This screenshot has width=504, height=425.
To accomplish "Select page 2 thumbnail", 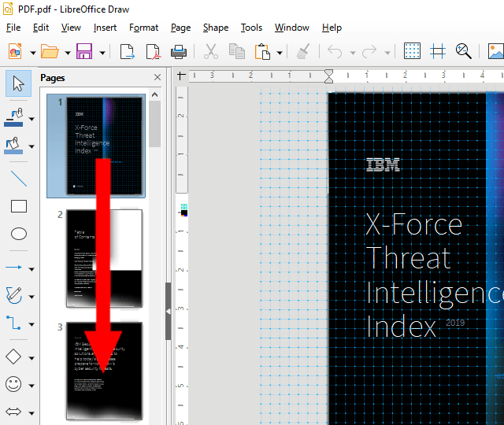I will coord(104,259).
